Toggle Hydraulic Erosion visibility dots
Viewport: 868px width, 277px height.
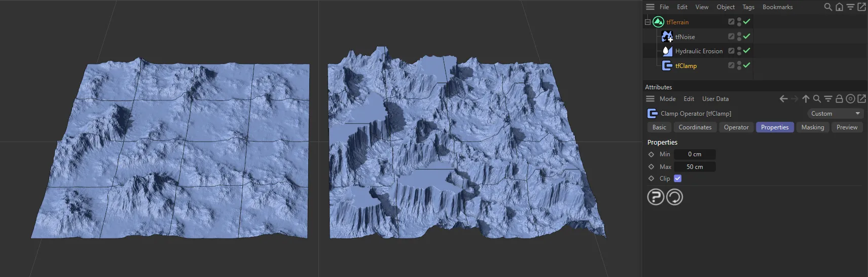pos(739,51)
